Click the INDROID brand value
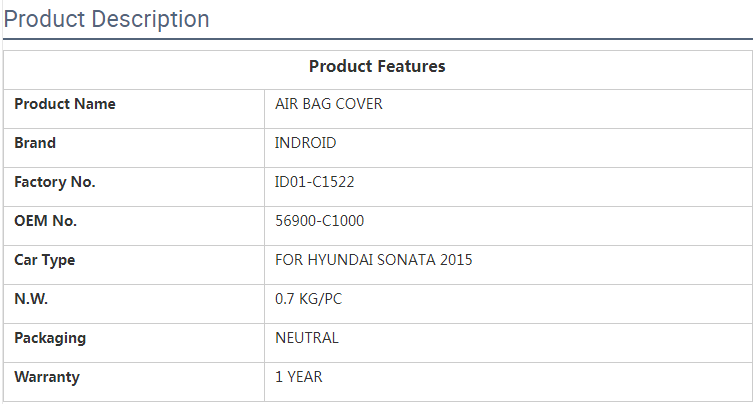This screenshot has width=755, height=404. (306, 143)
